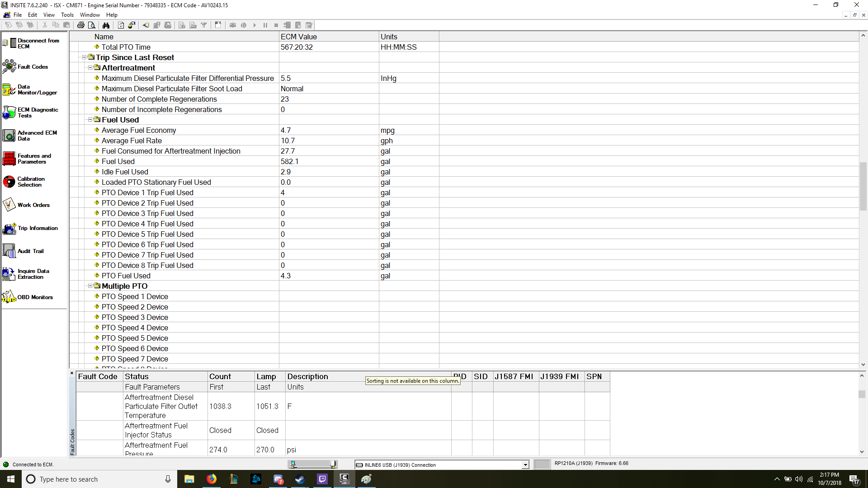Collapse the Aftertreatment group

[90, 68]
